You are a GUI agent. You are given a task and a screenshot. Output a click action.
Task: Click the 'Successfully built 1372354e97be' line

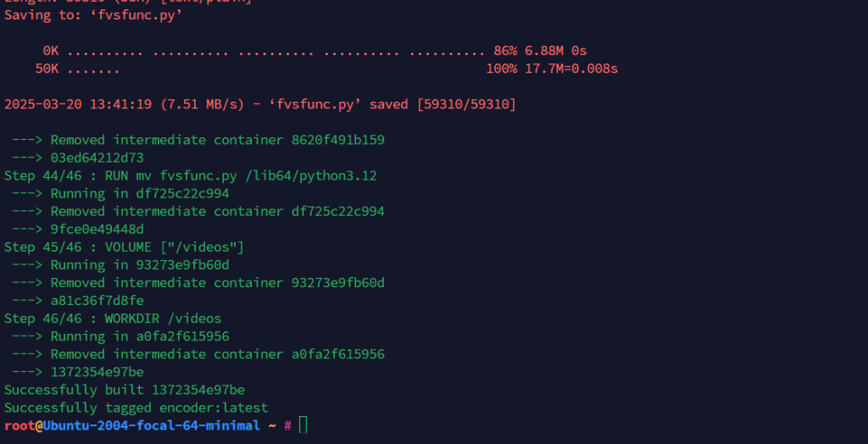(125, 390)
